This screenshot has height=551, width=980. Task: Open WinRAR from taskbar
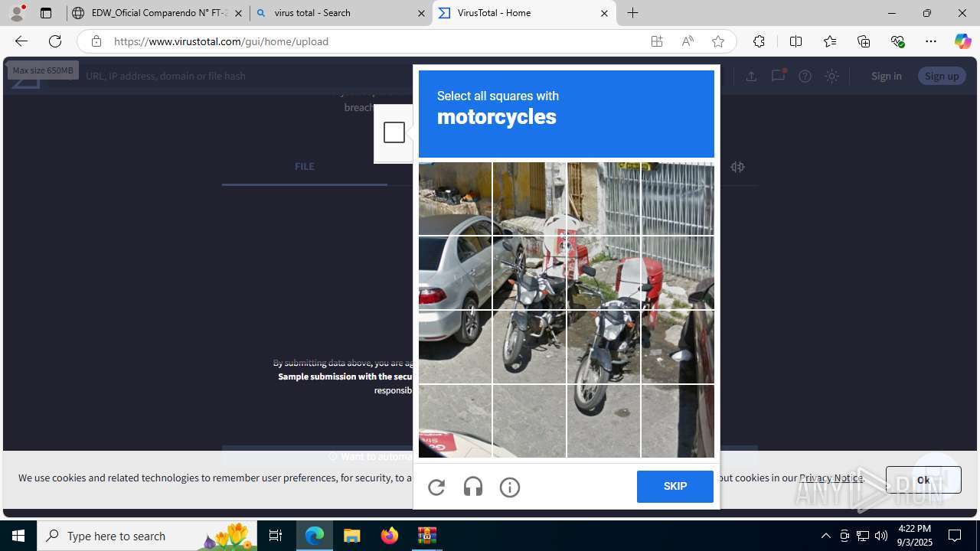coord(427,536)
